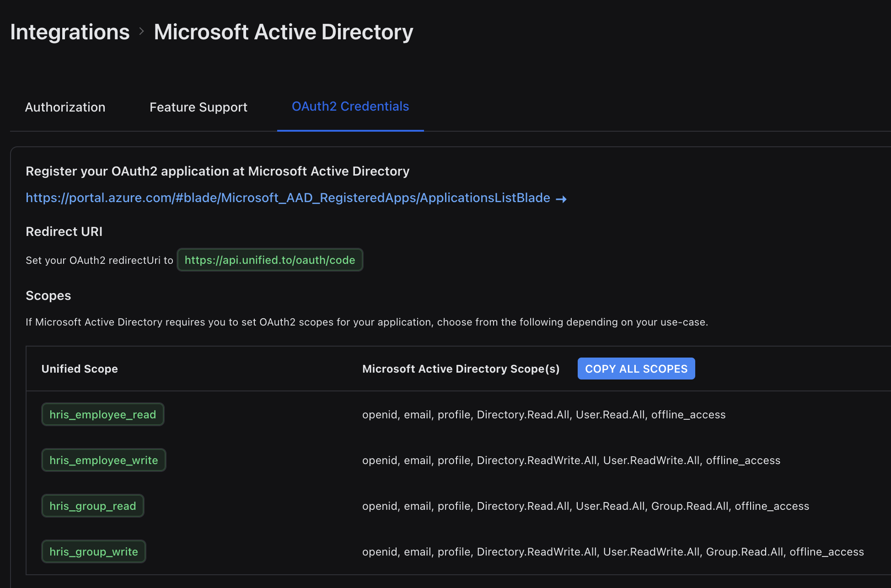Screen dimensions: 891x588
Task: Click the Microsoft Active Directory page title
Action: 283,32
